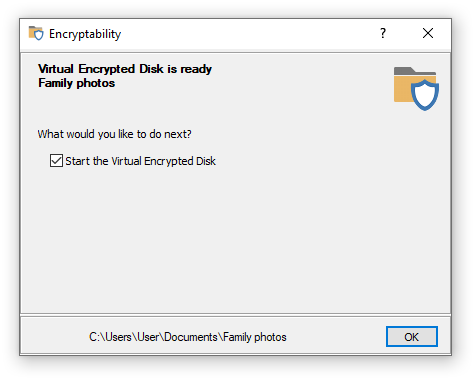Click the checkmark inside the checkbox square
This screenshot has width=474, height=380.
coord(56,160)
